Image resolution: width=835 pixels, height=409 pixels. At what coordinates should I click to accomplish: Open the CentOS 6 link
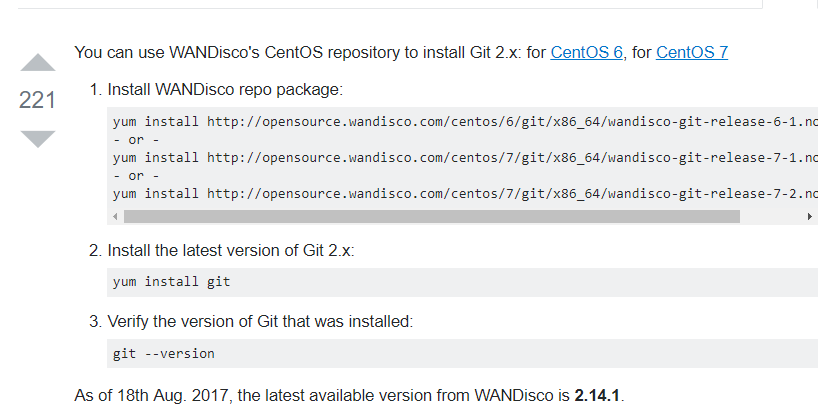pyautogui.click(x=587, y=51)
